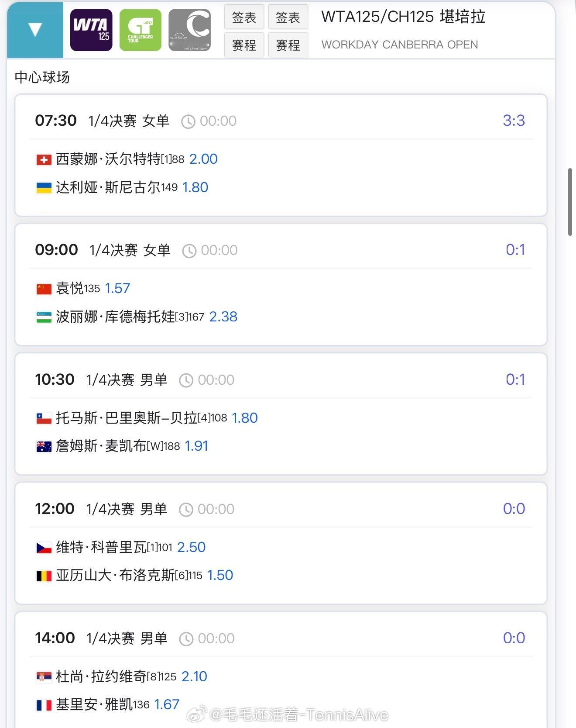Screen dimensions: 576x728
Task: Open the WTA 125 logo icon
Action: (91, 30)
